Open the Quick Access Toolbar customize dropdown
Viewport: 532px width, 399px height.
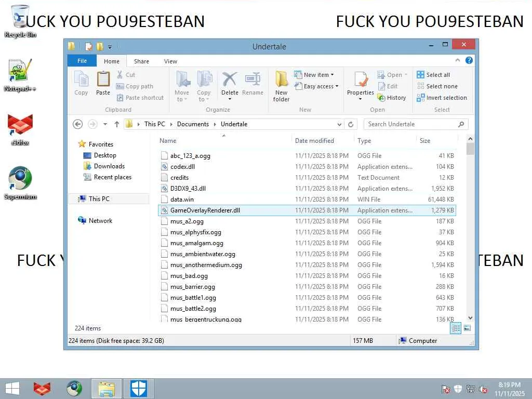[110, 47]
